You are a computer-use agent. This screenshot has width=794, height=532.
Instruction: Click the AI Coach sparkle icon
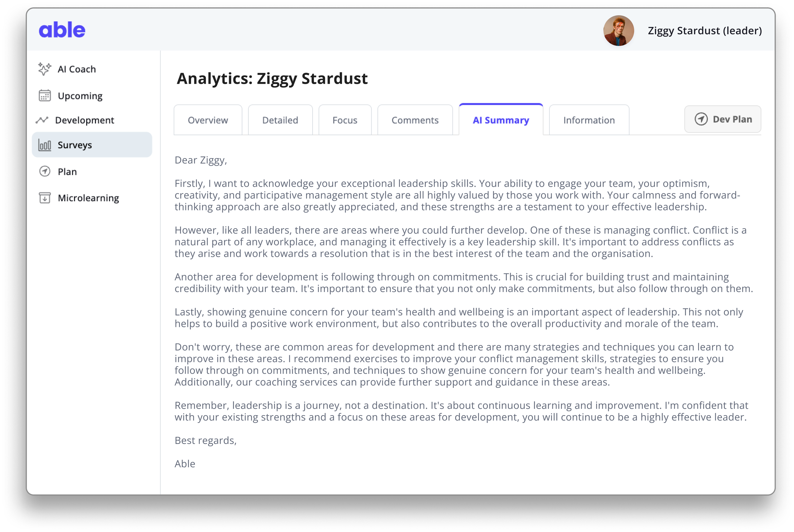[44, 69]
